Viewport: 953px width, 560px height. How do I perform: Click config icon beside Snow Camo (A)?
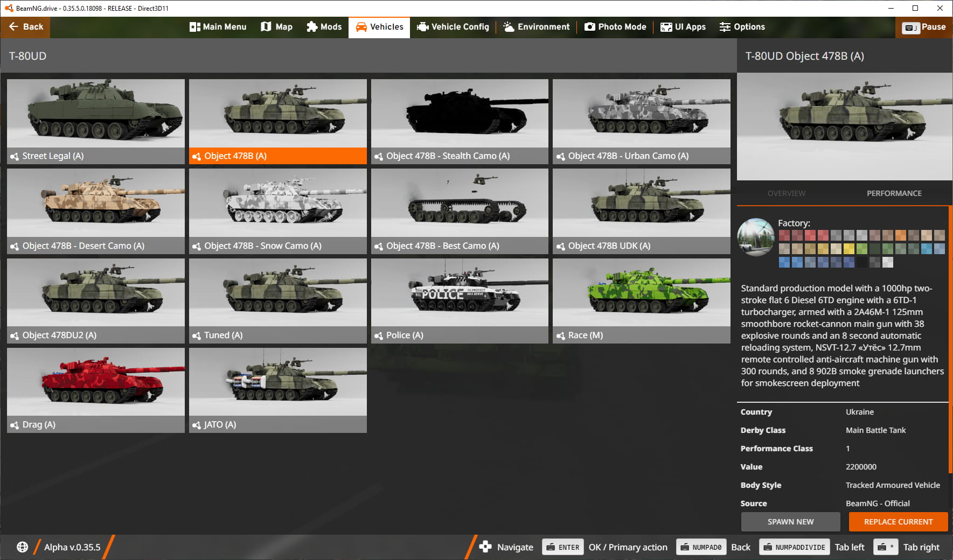[197, 246]
